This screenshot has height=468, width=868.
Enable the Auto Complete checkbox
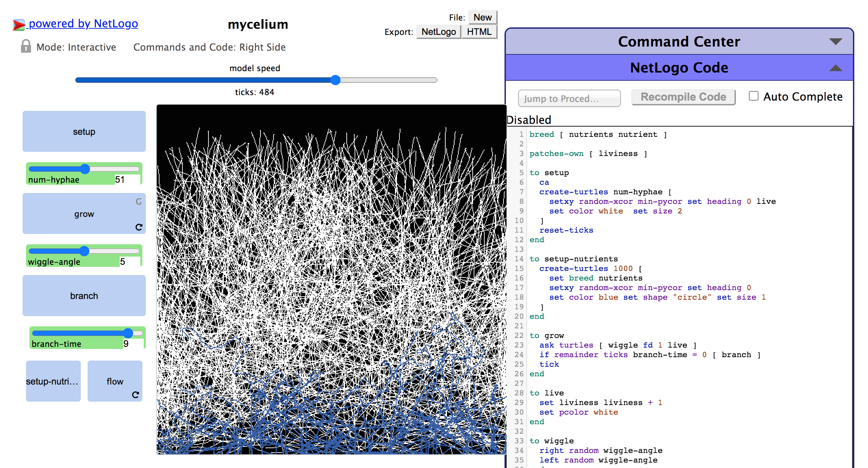(753, 96)
